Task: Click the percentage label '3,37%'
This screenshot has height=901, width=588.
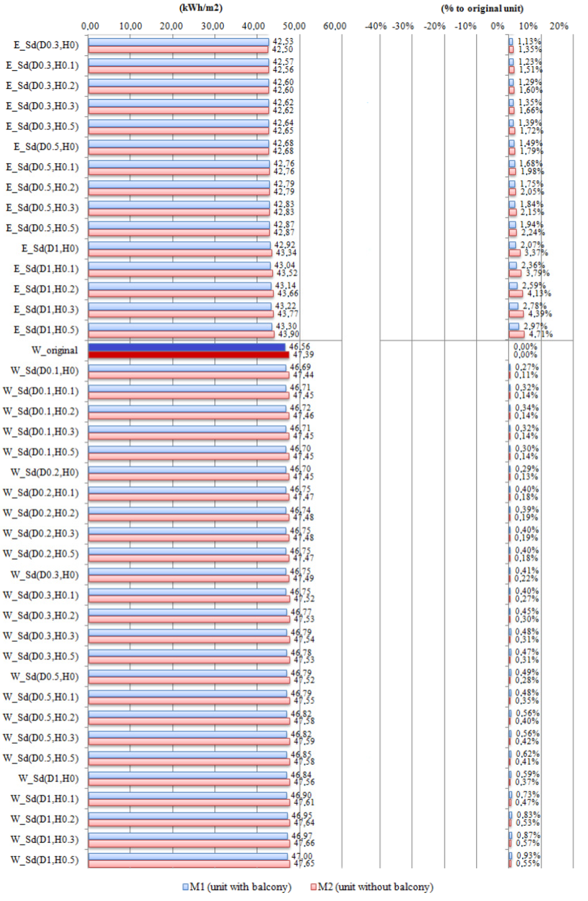Action: click(x=536, y=253)
